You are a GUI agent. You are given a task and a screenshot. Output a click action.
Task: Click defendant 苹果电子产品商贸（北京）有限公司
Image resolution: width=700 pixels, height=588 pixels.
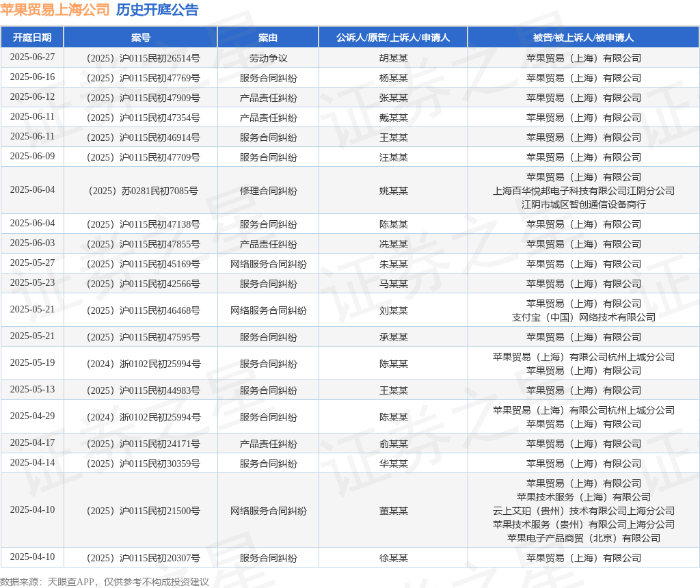click(584, 538)
